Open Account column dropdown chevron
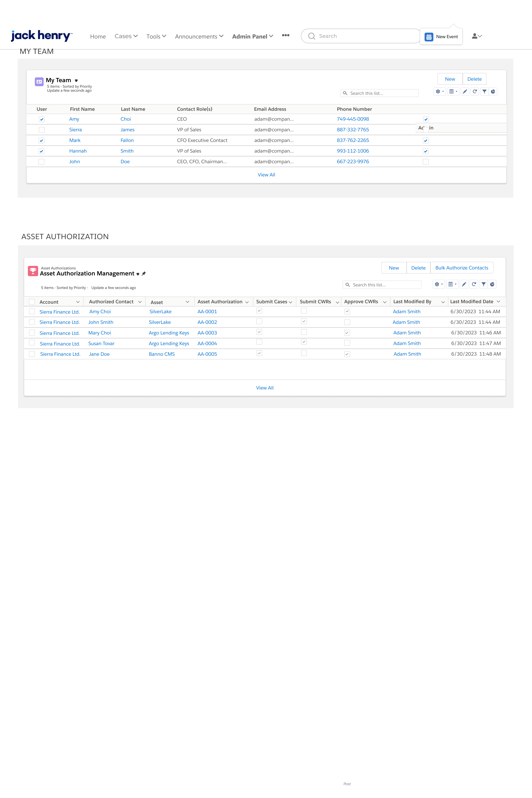532x798 pixels. click(78, 302)
